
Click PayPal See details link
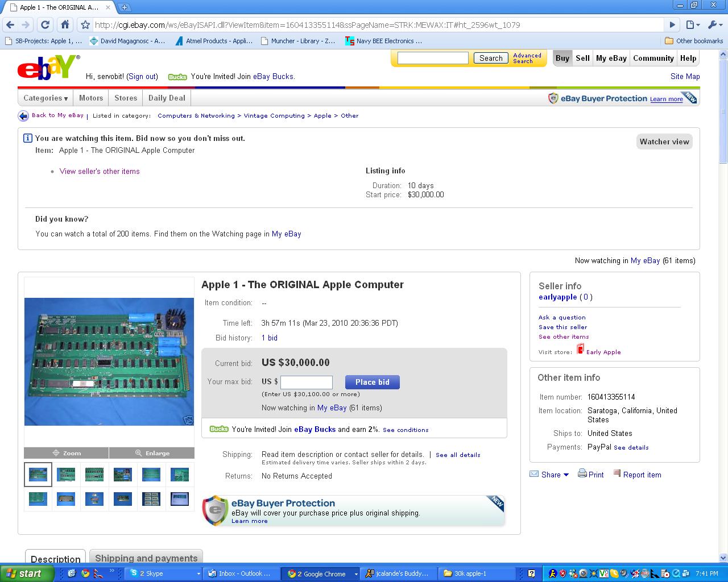pos(631,447)
